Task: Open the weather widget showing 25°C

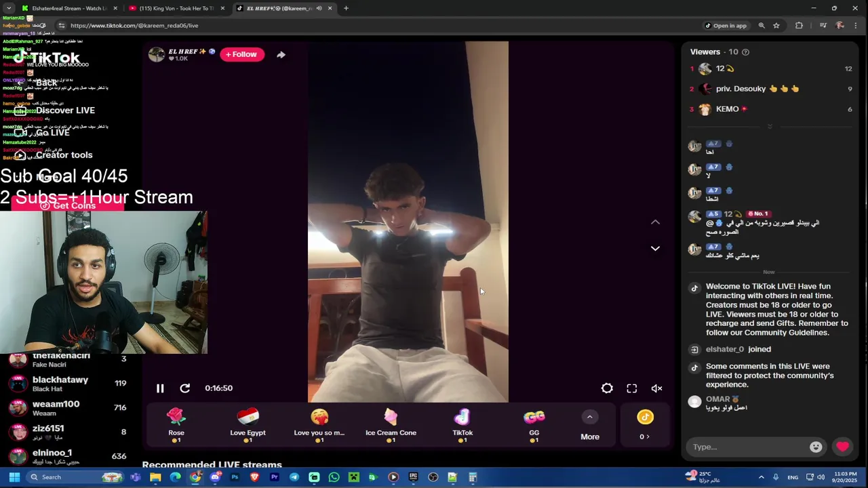Action: coord(703,477)
